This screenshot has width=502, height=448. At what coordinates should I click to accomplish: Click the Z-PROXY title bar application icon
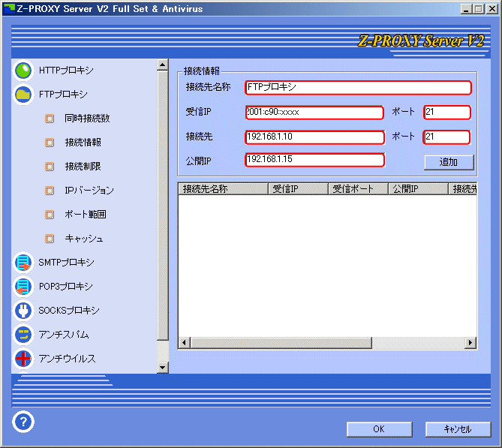[x=9, y=8]
